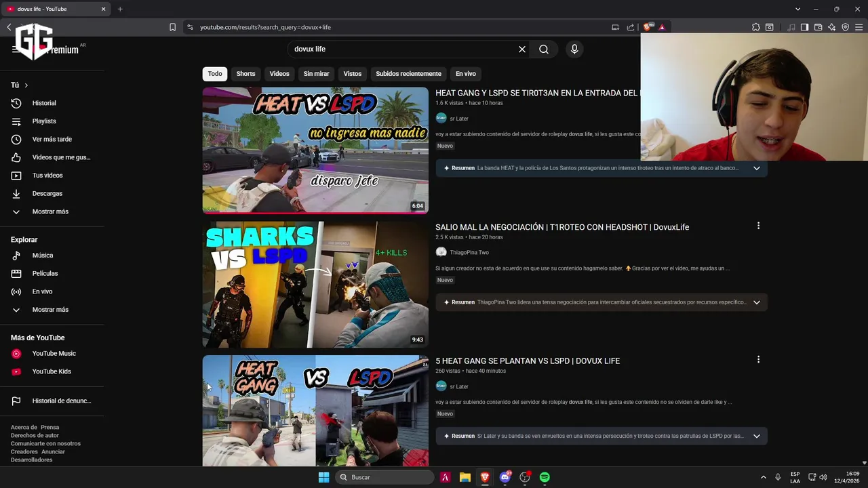The width and height of the screenshot is (868, 488).
Task: Open Windows Start menu
Action: coord(323,477)
